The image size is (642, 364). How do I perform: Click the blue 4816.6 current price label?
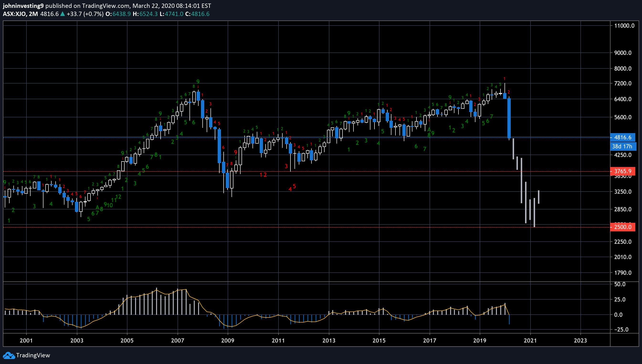click(x=622, y=137)
